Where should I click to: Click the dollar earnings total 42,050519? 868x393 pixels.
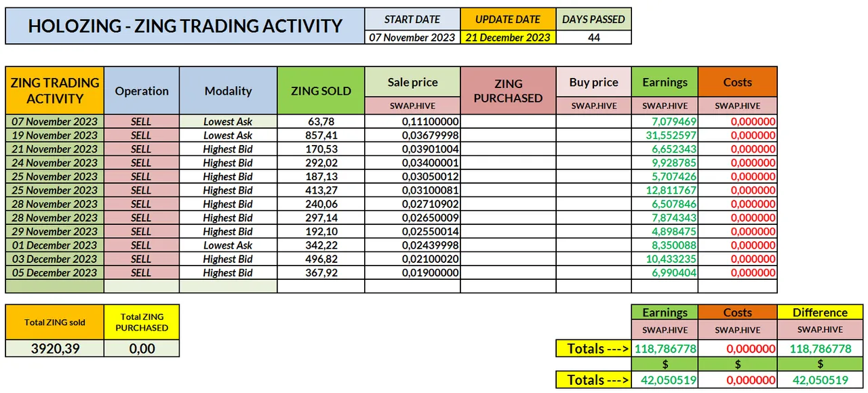pyautogui.click(x=665, y=380)
